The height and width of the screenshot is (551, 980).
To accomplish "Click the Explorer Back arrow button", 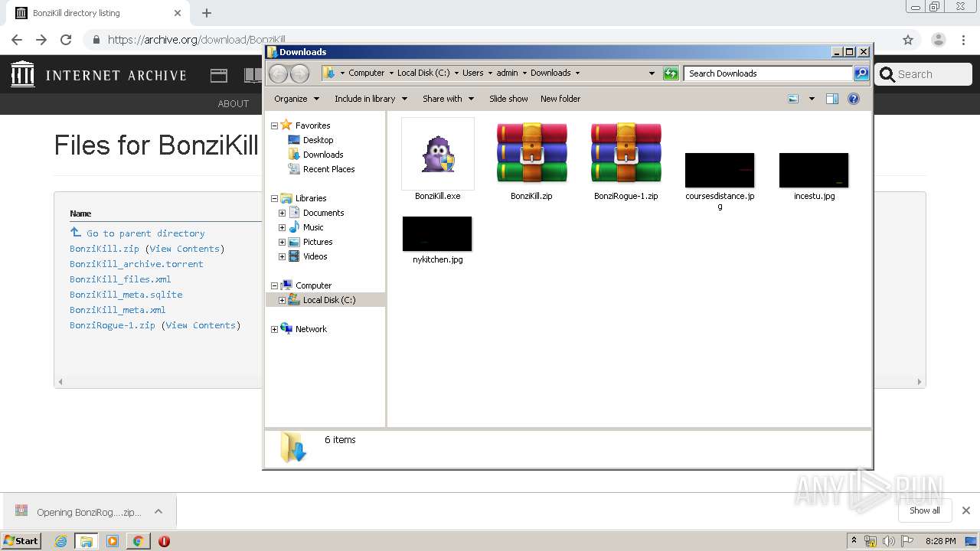I will 278,73.
